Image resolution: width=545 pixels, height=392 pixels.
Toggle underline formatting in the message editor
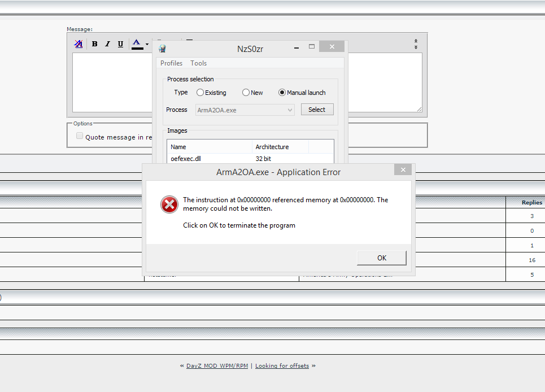coord(120,44)
